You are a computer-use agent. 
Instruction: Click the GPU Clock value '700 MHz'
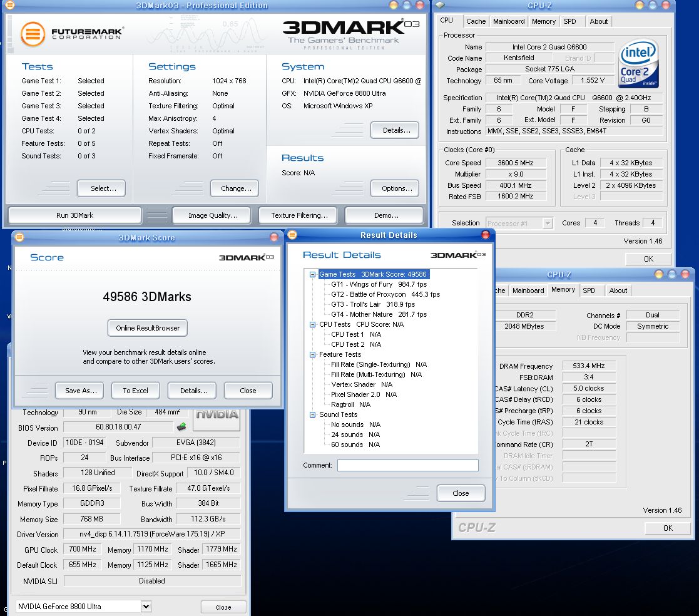point(83,549)
